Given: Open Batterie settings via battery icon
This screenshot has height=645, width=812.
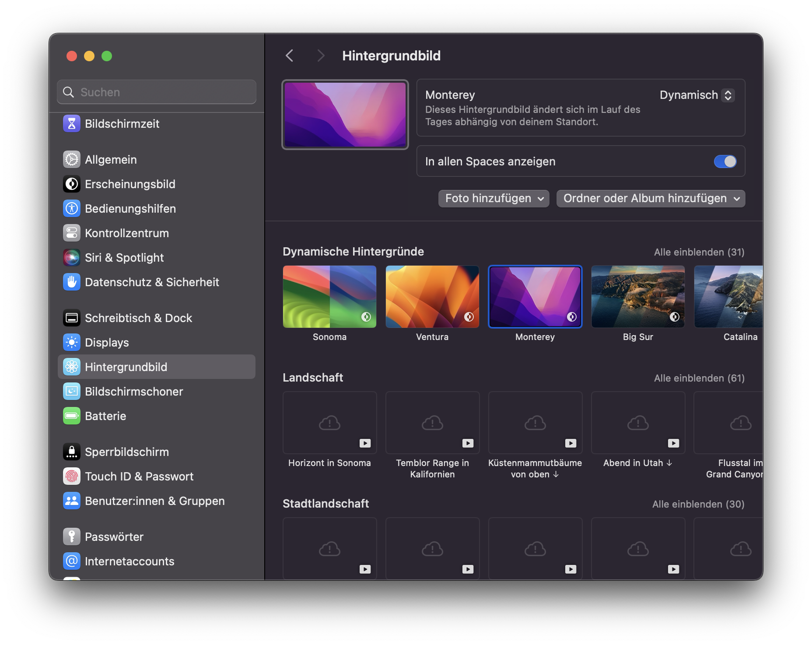Looking at the screenshot, I should pyautogui.click(x=72, y=416).
